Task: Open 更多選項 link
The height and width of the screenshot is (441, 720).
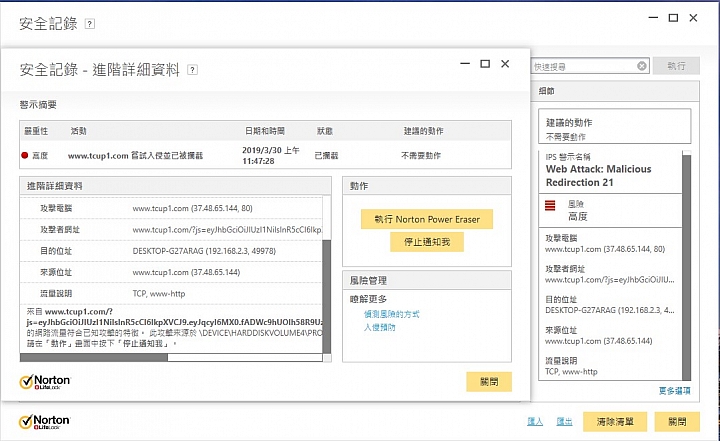Action: point(675,391)
